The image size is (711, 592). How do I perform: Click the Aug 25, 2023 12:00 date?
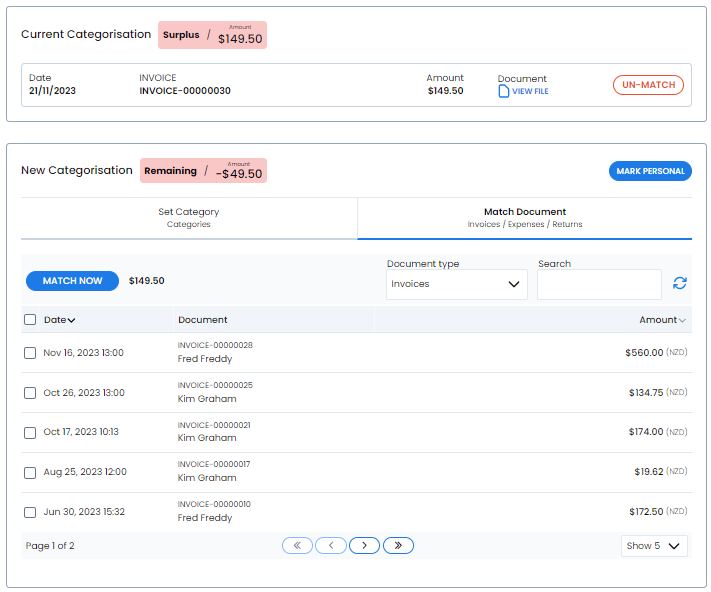tap(85, 472)
